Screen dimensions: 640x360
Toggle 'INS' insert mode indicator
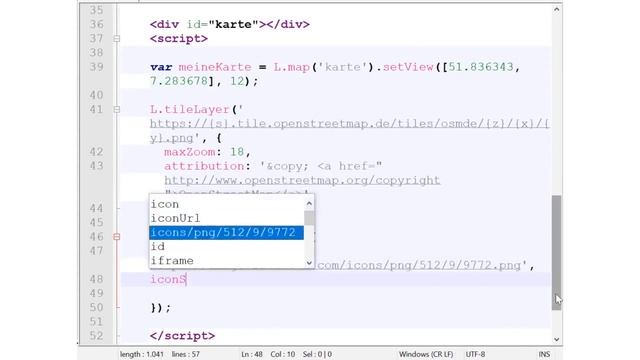544,354
